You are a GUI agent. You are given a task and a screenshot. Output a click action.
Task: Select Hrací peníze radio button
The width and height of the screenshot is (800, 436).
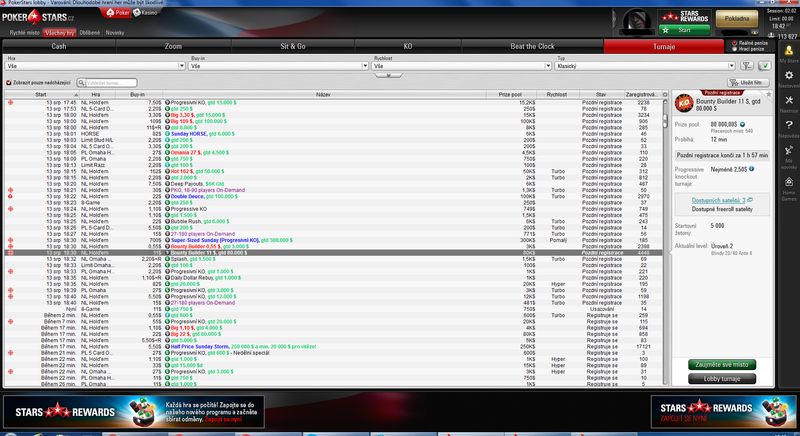point(735,49)
